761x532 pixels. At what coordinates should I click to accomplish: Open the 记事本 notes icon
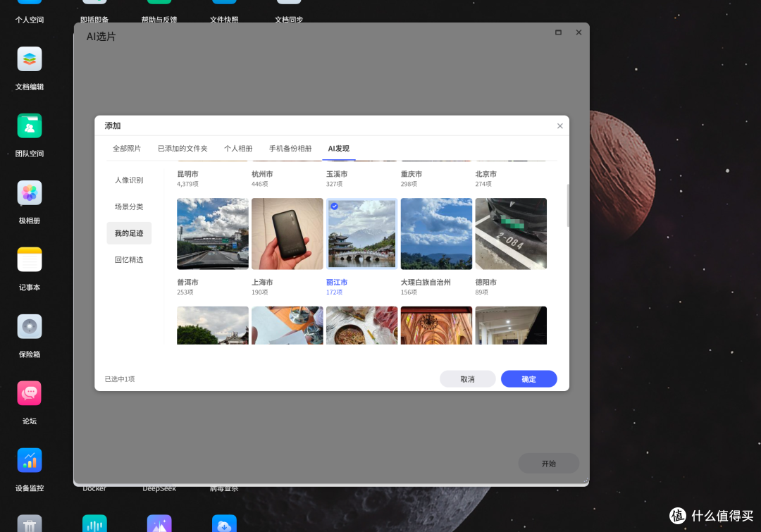coord(30,260)
